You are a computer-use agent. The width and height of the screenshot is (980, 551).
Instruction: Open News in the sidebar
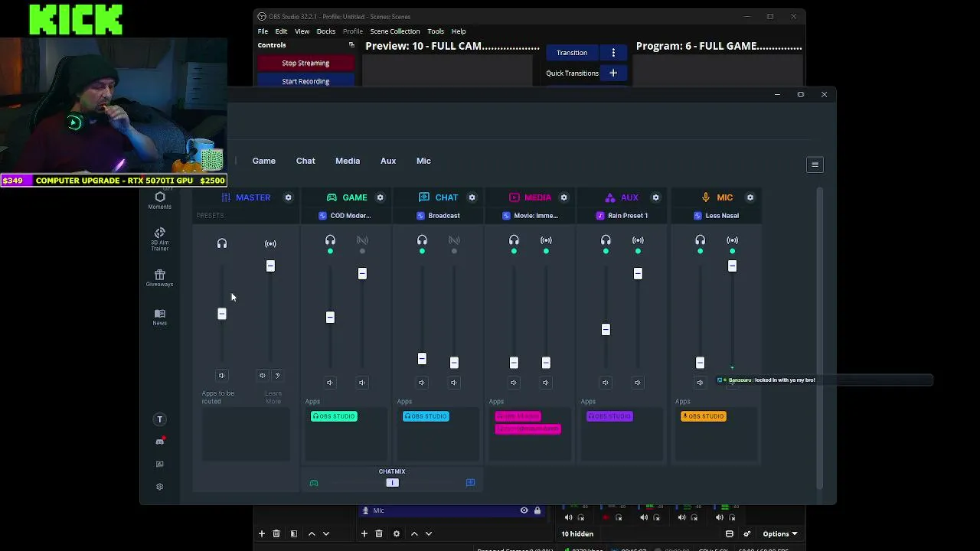coord(159,317)
